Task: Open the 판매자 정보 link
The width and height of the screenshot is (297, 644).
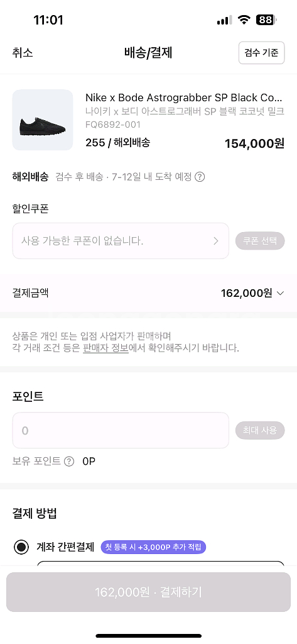Action: click(x=106, y=348)
